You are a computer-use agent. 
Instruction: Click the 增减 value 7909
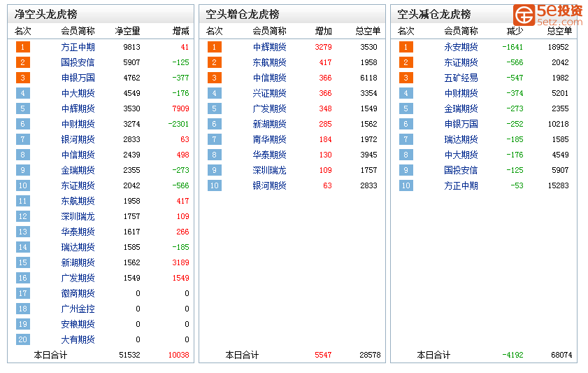181,108
